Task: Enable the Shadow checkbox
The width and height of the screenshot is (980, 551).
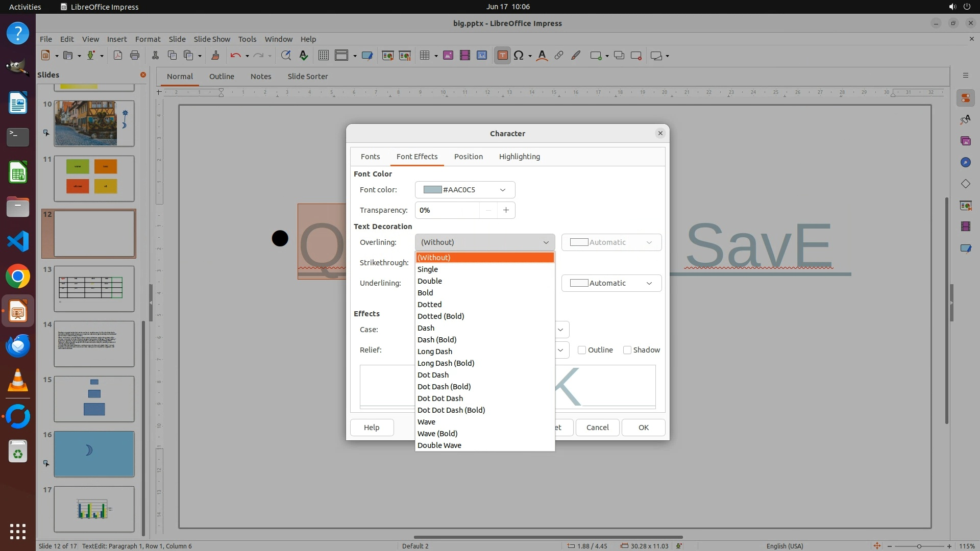Action: (x=627, y=350)
